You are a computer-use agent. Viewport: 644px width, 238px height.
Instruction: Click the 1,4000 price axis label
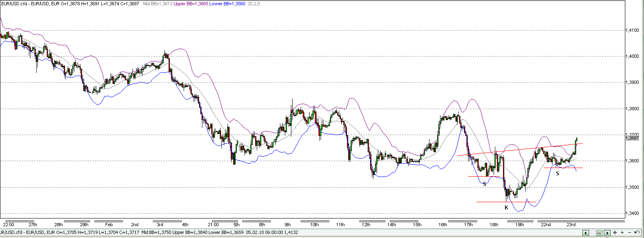(632, 56)
